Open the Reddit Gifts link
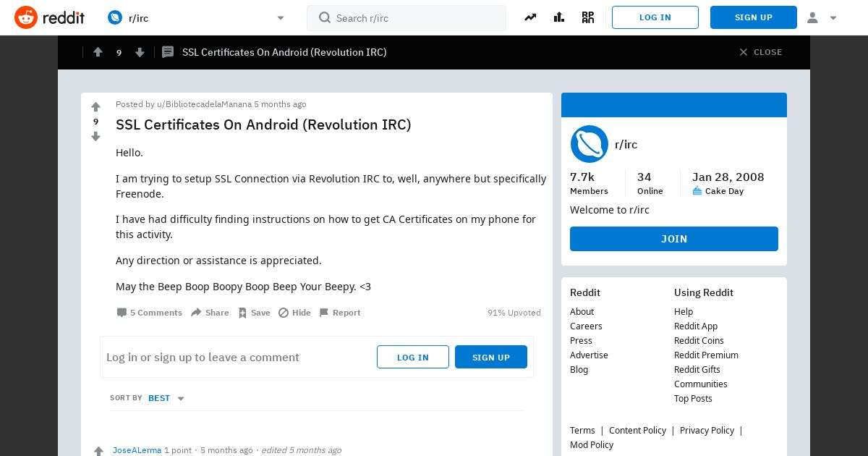Viewport: 868px width, 456px height. click(x=697, y=369)
